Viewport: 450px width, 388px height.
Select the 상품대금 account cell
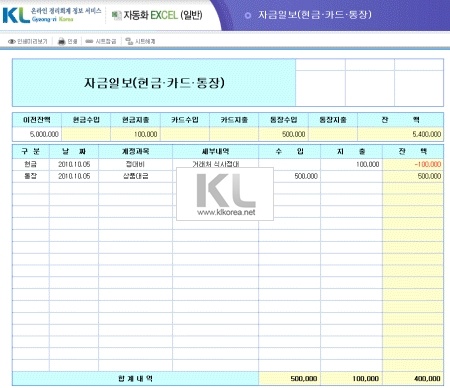136,176
